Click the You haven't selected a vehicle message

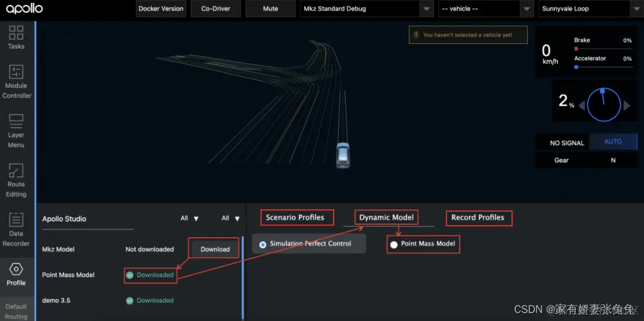(467, 35)
